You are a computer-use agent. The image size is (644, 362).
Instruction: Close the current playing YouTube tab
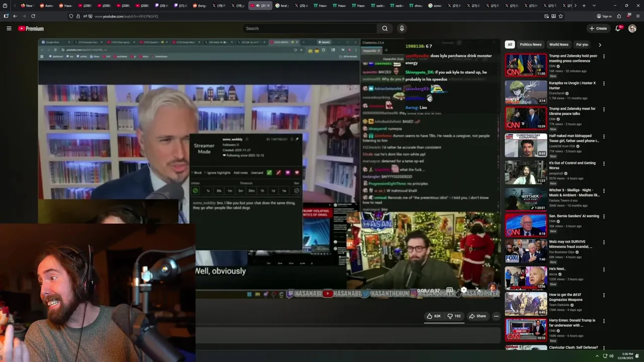[268, 6]
